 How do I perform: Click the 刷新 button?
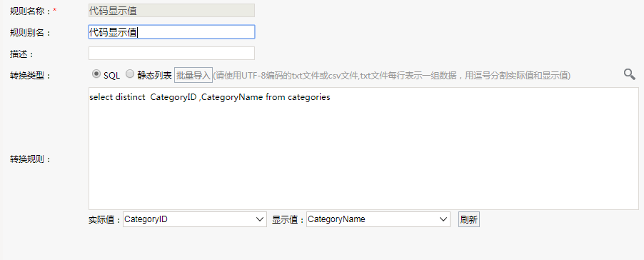tap(468, 219)
